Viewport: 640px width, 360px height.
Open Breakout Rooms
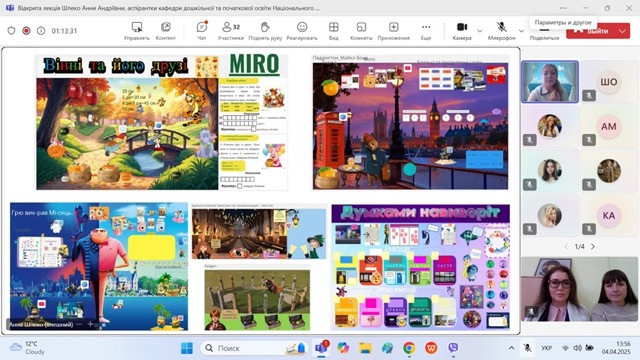(361, 31)
